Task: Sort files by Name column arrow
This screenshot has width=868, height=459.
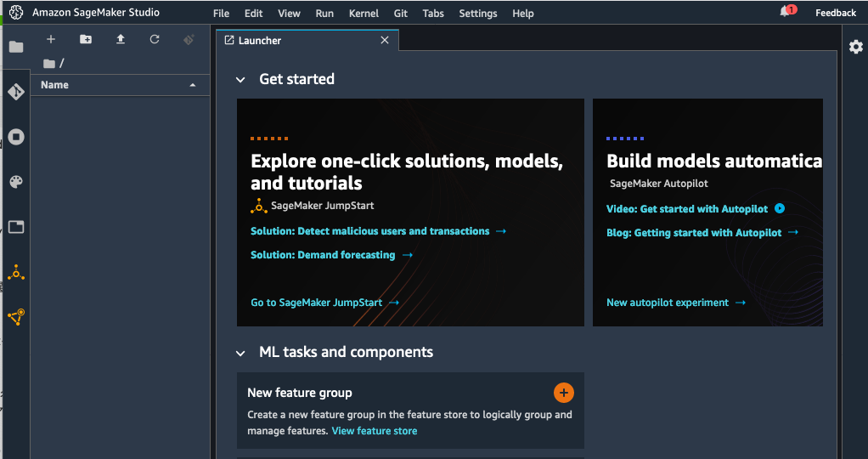Action: pyautogui.click(x=193, y=85)
